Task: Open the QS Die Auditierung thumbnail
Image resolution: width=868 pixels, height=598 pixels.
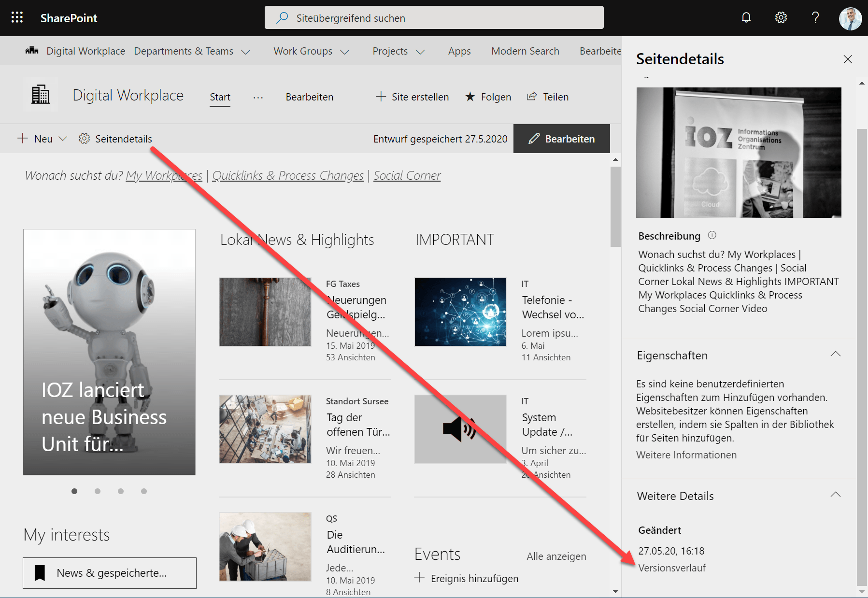Action: pos(265,546)
